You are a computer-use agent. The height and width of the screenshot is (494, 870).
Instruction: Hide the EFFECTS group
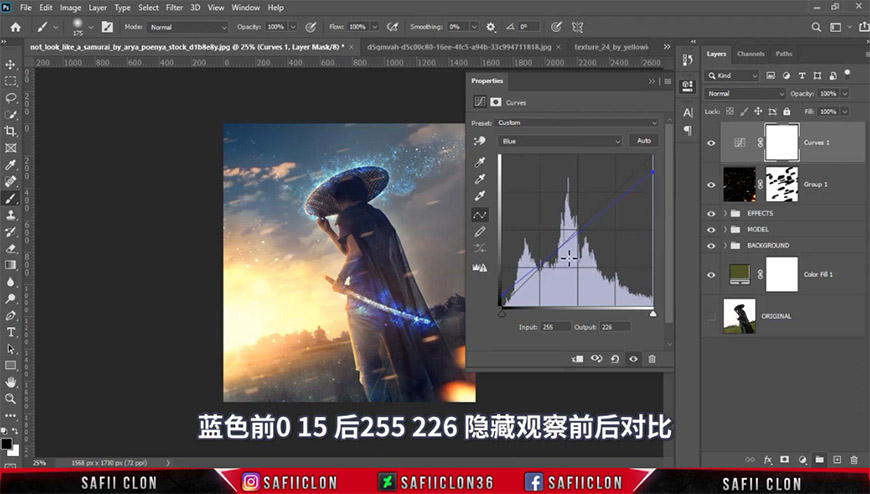[x=711, y=213]
